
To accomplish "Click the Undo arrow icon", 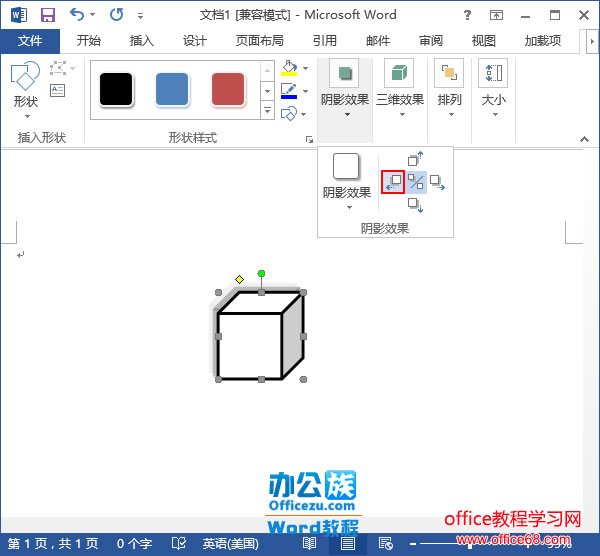I will pos(77,15).
